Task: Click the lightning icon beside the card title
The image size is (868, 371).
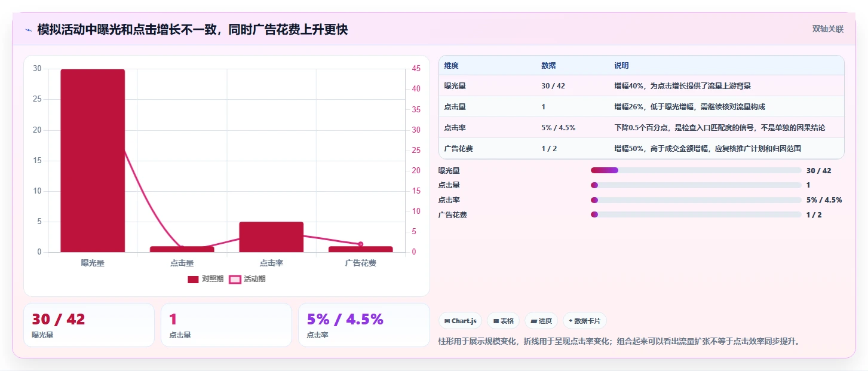Action: (x=28, y=30)
